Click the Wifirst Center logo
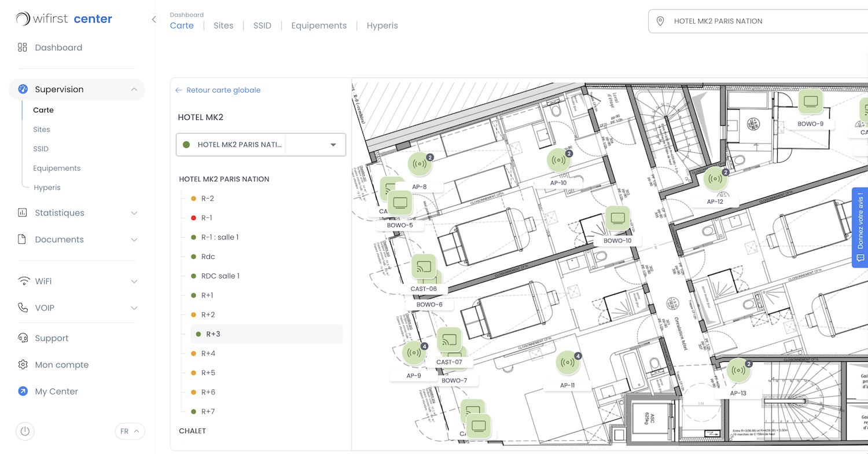The height and width of the screenshot is (454, 868). point(64,19)
